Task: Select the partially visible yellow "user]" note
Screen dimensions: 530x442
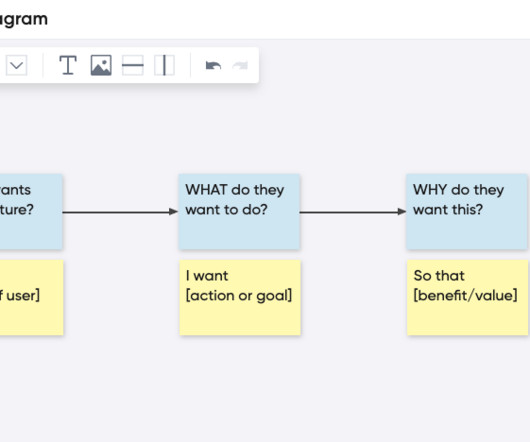Action: 31,297
